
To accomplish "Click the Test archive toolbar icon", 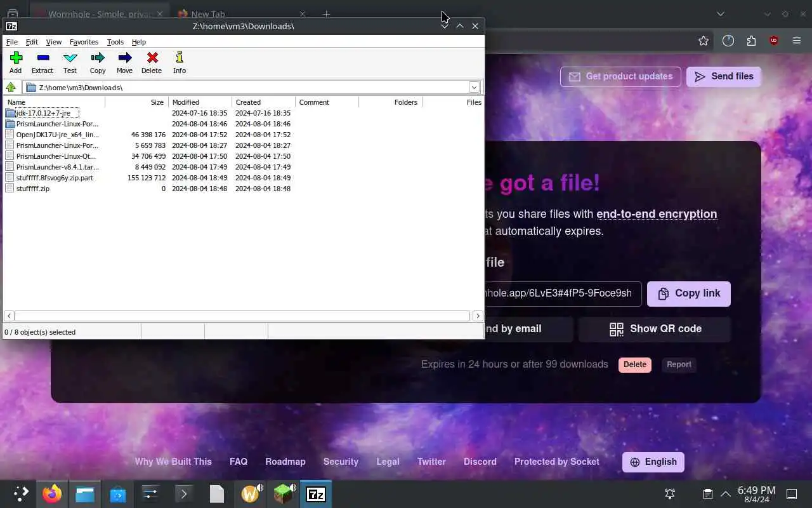I will click(70, 62).
